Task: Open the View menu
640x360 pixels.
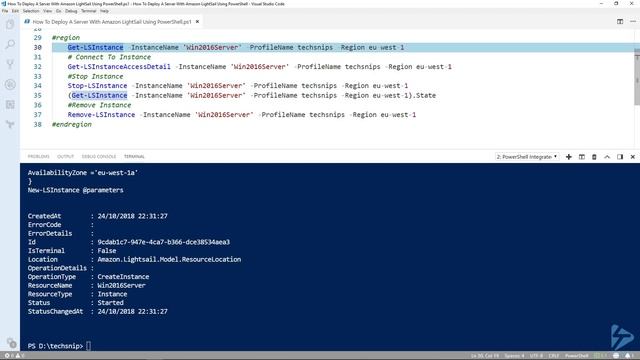Action: 48,11
